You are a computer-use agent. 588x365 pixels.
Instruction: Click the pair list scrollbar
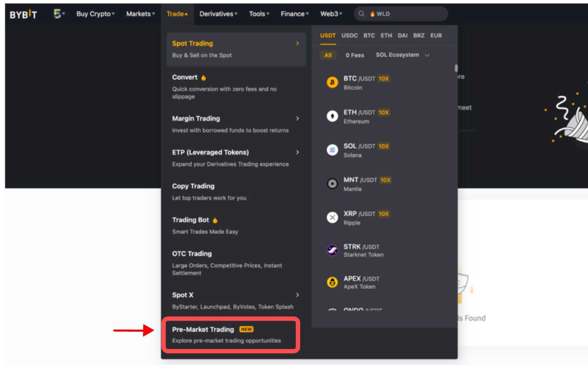[456, 68]
